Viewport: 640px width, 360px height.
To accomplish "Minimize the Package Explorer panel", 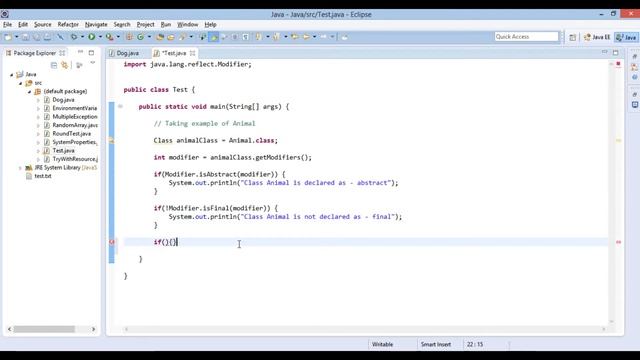I will coord(80,52).
